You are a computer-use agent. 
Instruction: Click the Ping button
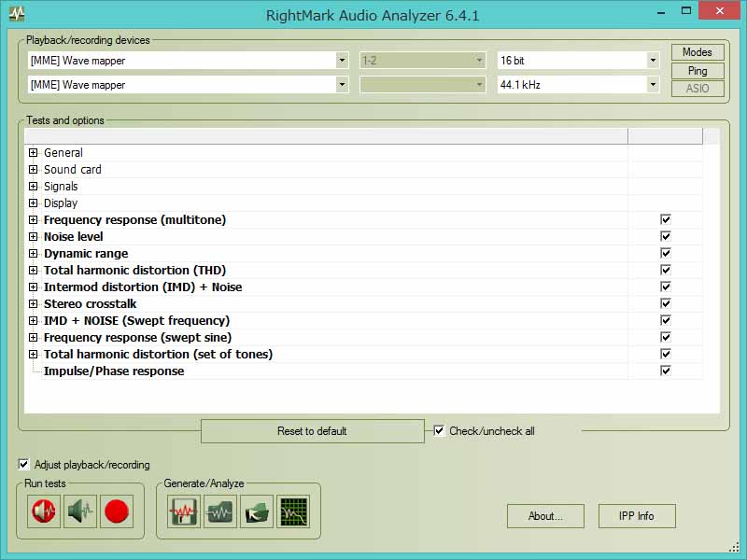pyautogui.click(x=698, y=71)
